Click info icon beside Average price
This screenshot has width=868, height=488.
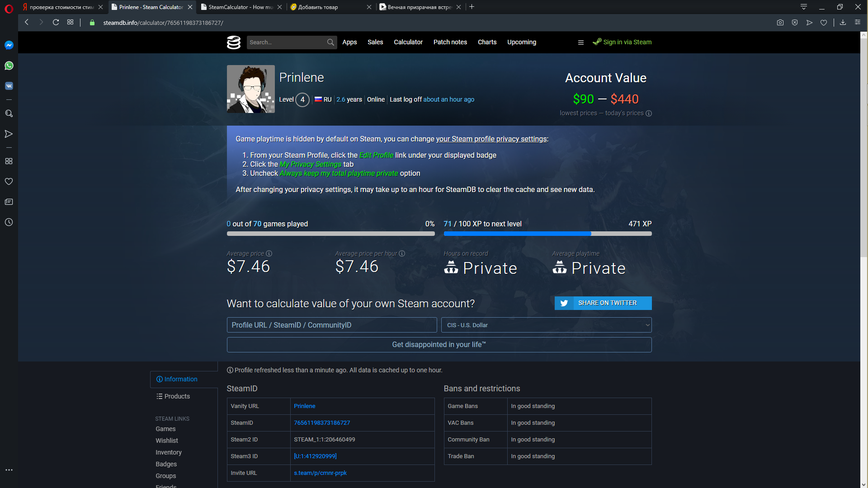[x=269, y=253]
